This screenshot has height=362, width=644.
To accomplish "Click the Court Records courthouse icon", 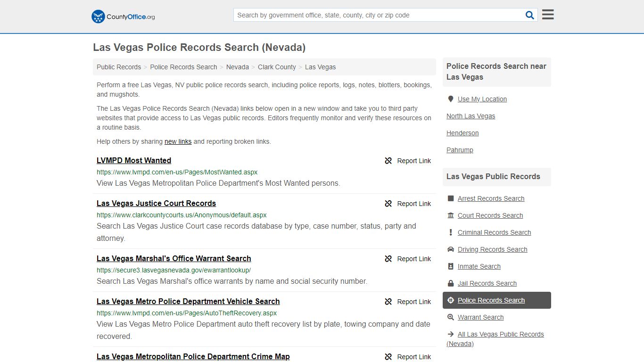I will [x=451, y=215].
